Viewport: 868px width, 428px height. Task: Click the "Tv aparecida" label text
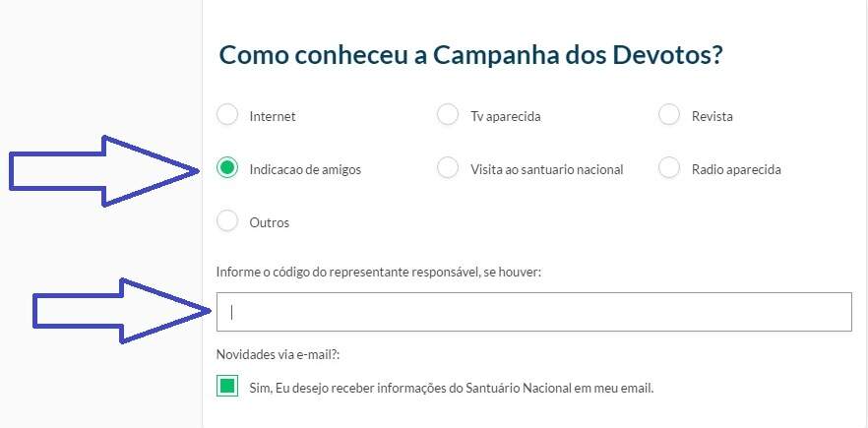[x=506, y=116]
